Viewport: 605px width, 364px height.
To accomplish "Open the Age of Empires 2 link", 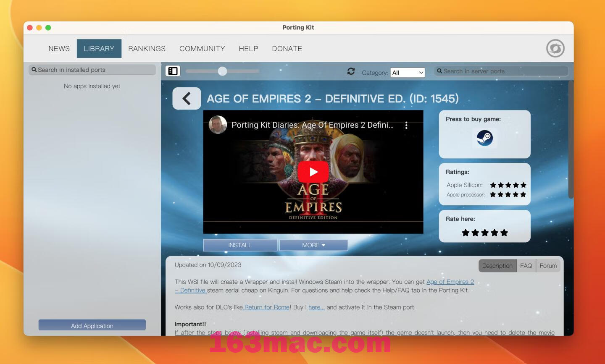I will (x=450, y=282).
